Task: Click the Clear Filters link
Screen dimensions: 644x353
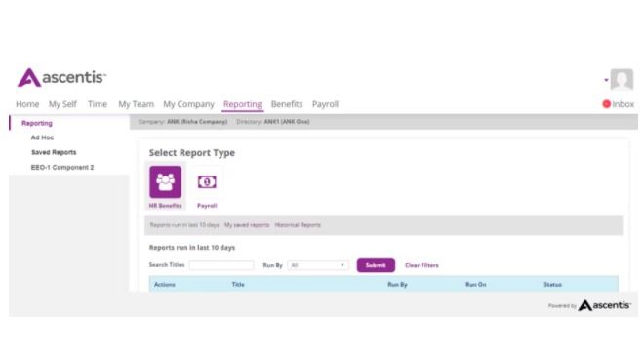Action: point(422,265)
